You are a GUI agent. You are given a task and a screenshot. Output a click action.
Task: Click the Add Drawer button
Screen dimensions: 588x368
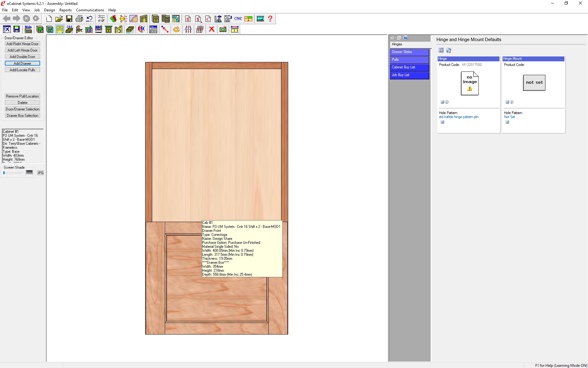(x=22, y=63)
